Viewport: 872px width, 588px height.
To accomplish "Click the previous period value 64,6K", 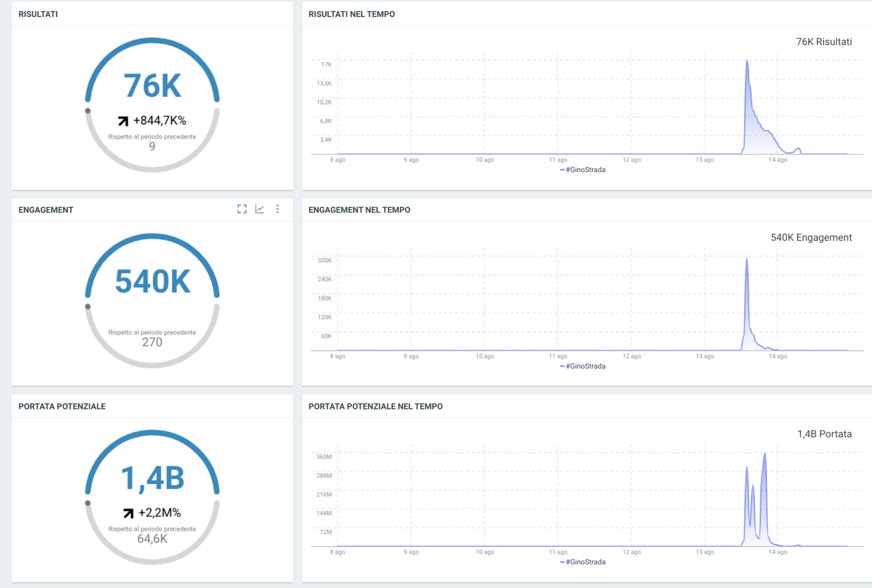I will pos(152,539).
